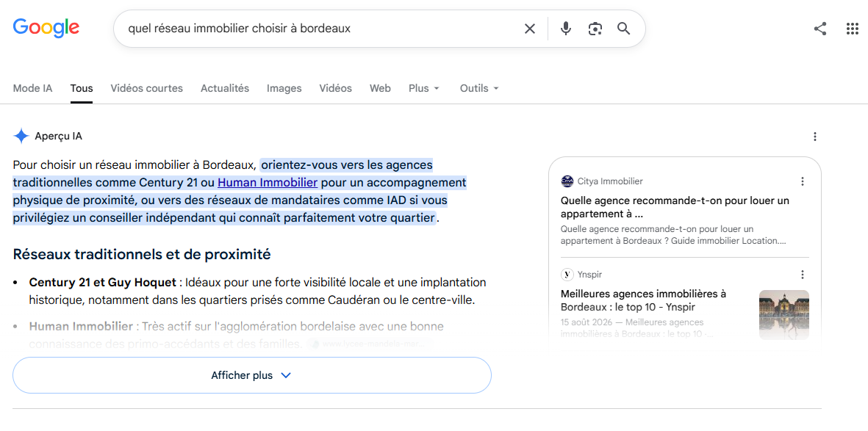Click the Ynspir source name
The image size is (868, 431).
(x=590, y=275)
